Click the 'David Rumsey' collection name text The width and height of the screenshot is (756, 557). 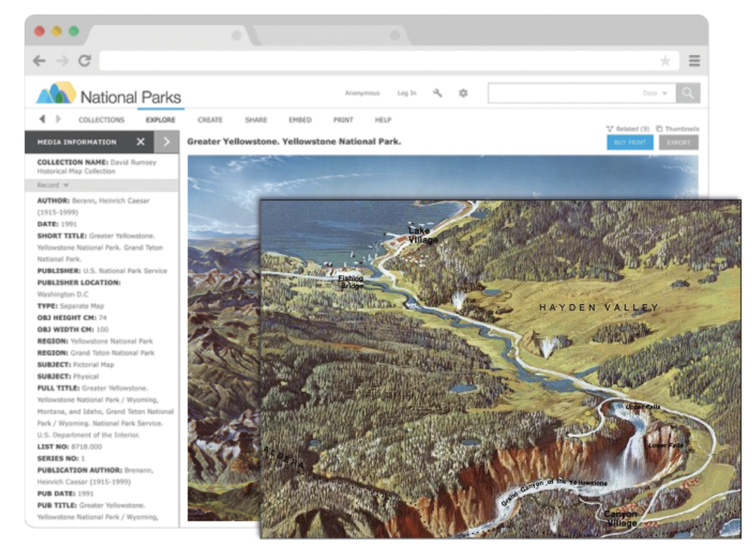coord(133,162)
